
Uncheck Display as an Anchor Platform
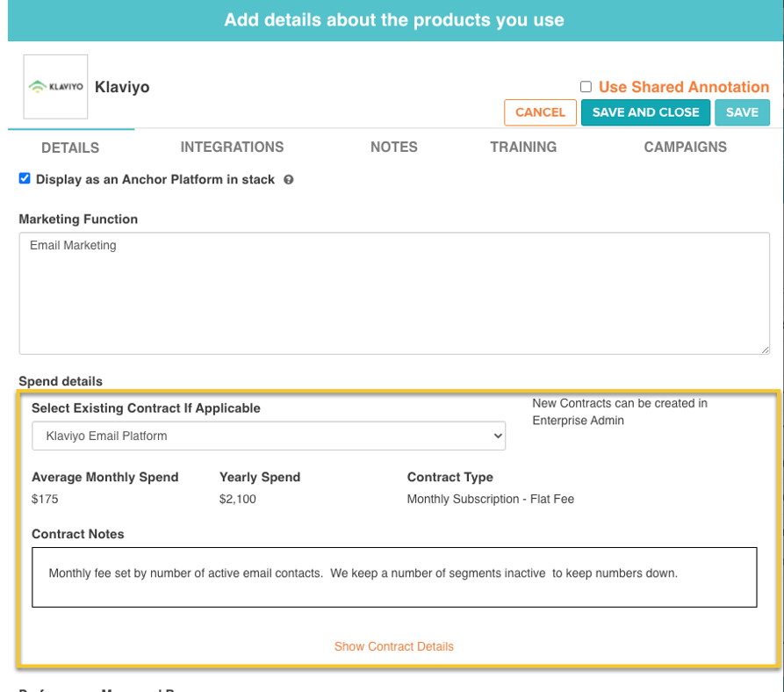click(25, 178)
